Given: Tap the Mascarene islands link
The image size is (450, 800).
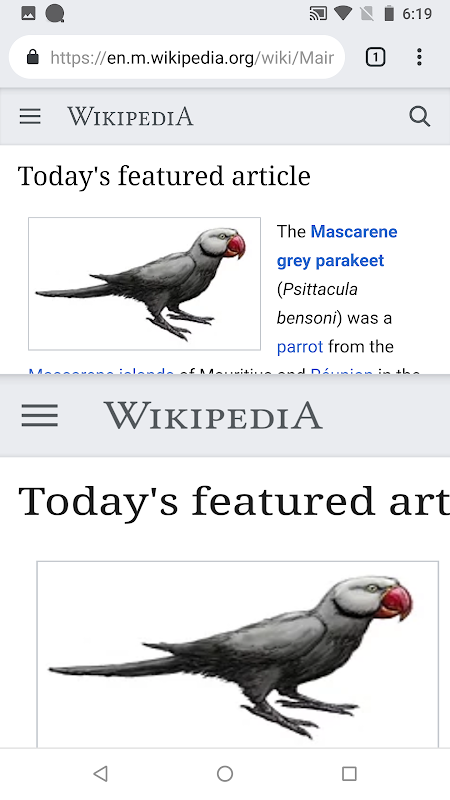Looking at the screenshot, I should click(x=101, y=370).
